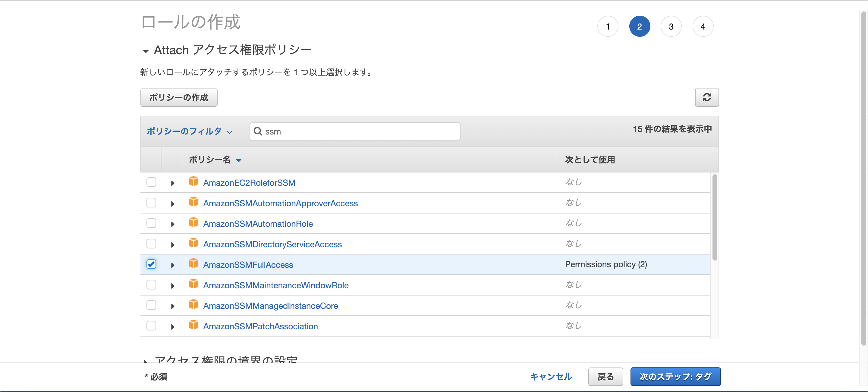Open the AmazonSSMFullAccess policy link

tap(248, 265)
